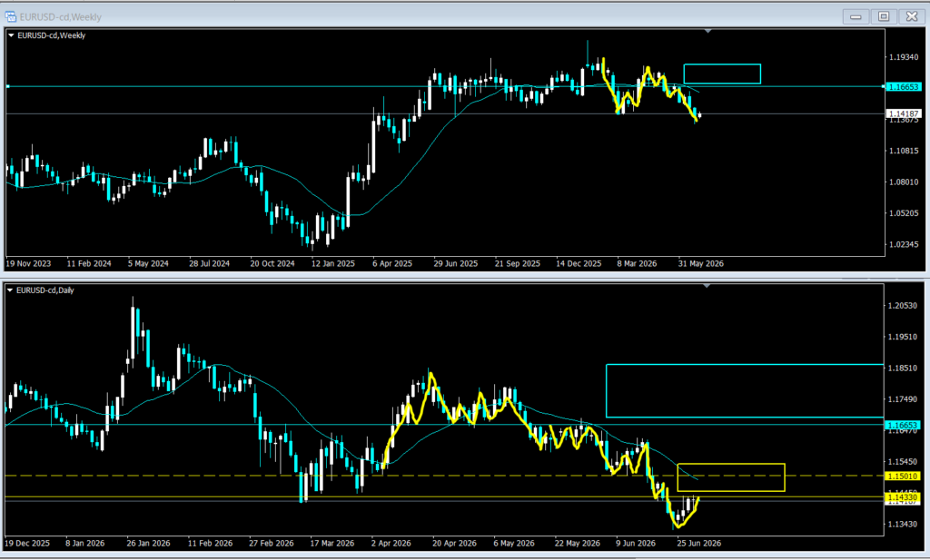Click the '11 Feb 2024' date on the Weekly time axis

(x=89, y=264)
